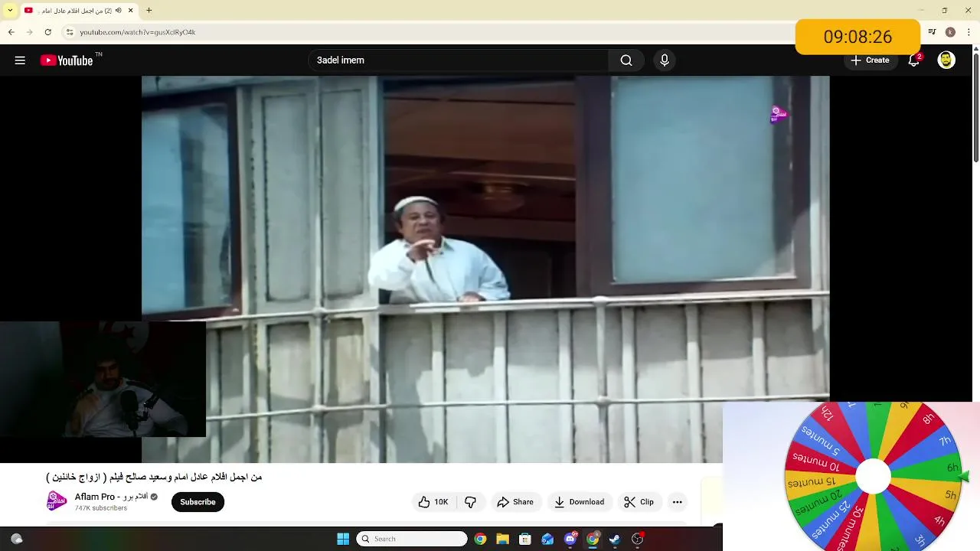The image size is (980, 551).
Task: Like the video (10K likes)
Action: [x=433, y=502]
